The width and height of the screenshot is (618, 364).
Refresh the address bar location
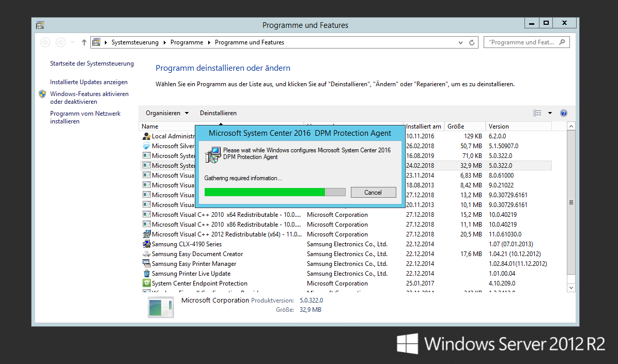point(472,42)
